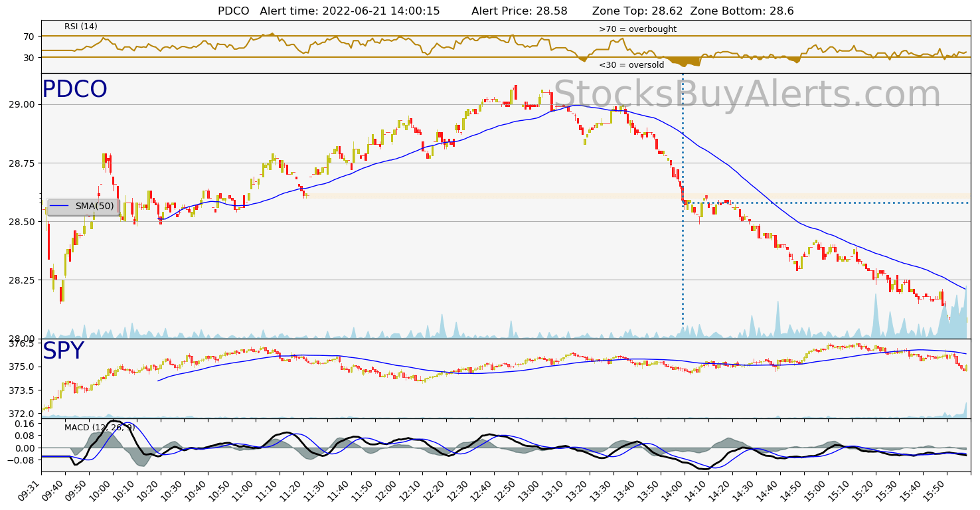Click the Alert time 2022-06-21 14:00:15 text
The width and height of the screenshot is (980, 510).
(350, 11)
